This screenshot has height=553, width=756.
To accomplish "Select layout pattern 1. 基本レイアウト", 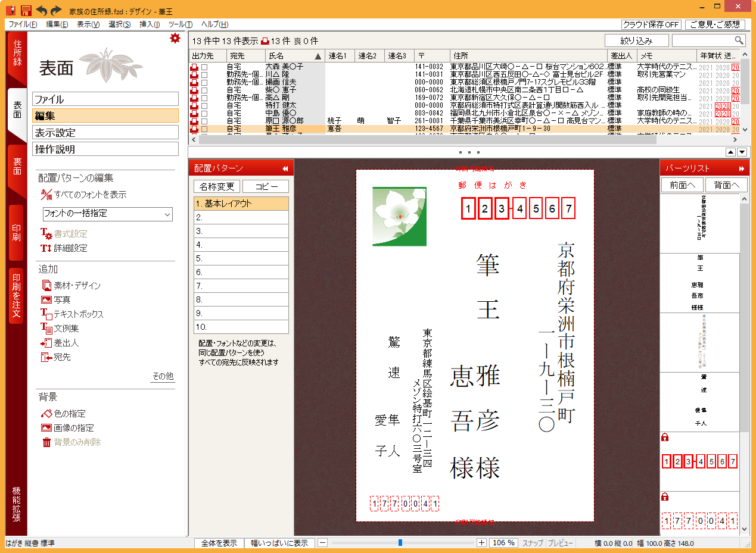I will (x=241, y=204).
